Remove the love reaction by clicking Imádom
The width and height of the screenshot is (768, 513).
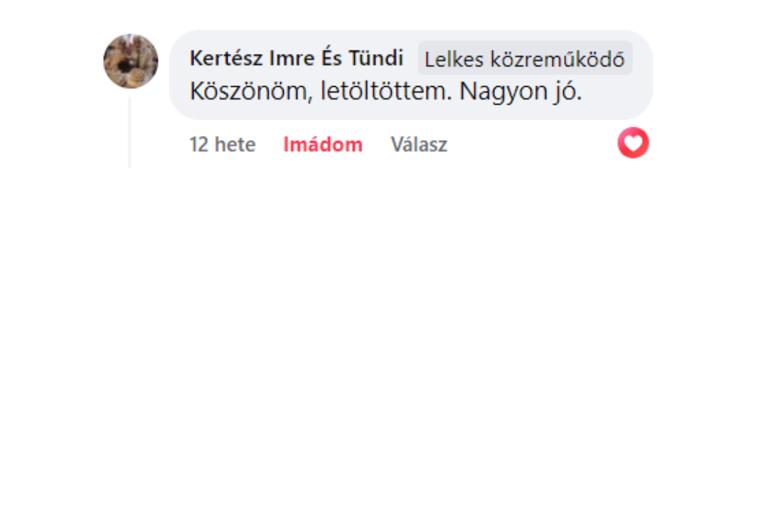(x=323, y=145)
